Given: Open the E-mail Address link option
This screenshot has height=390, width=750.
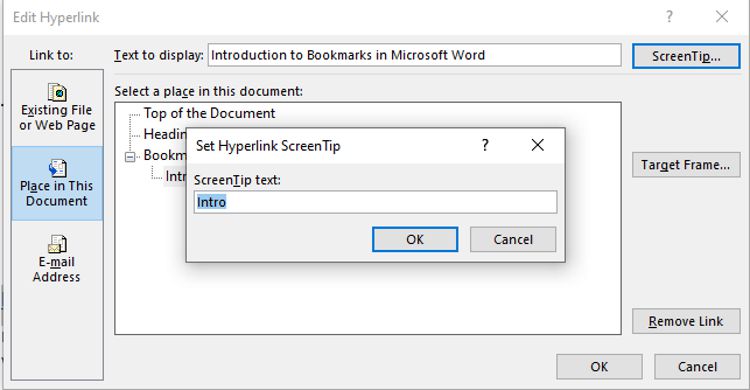Looking at the screenshot, I should point(57,259).
